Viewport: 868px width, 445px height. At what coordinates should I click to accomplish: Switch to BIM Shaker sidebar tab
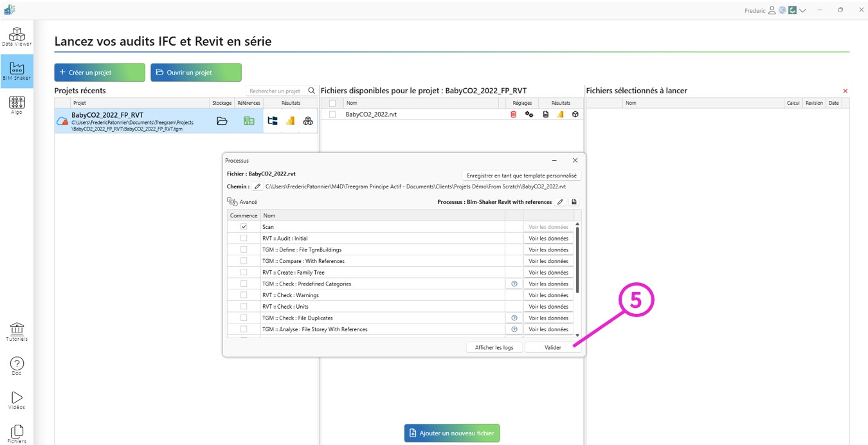coord(17,71)
